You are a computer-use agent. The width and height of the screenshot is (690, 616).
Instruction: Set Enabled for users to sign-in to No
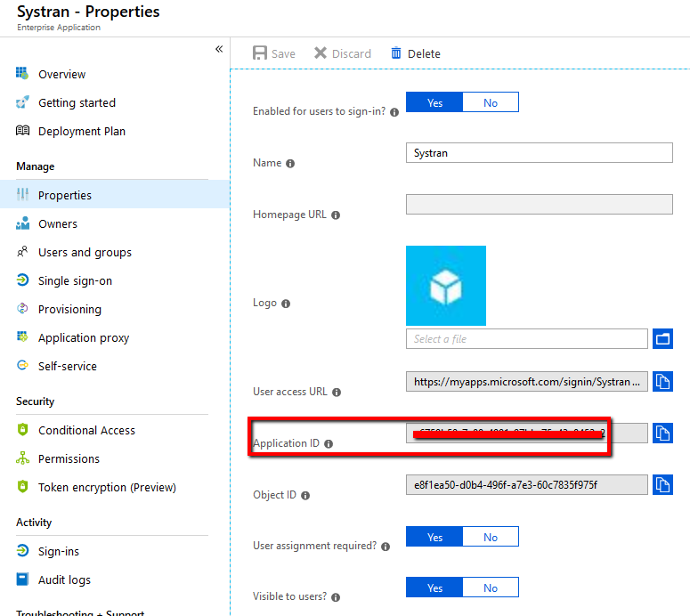(x=491, y=102)
